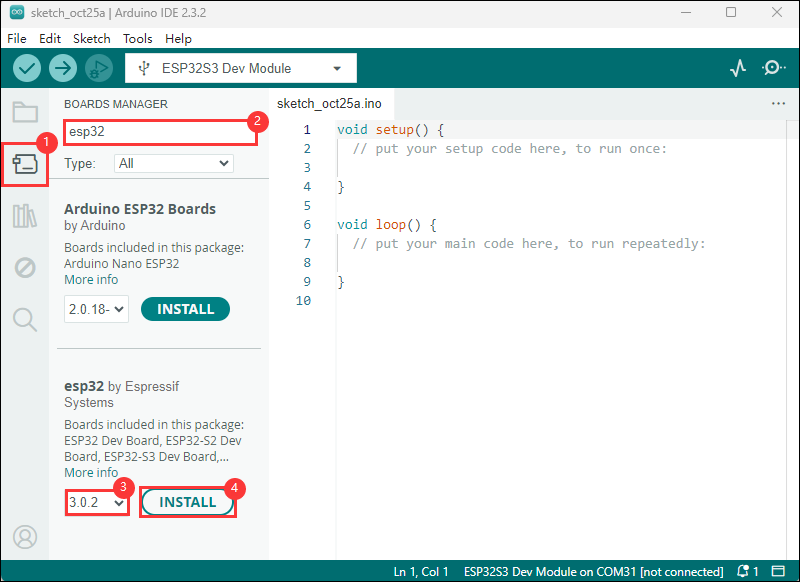
Task: Show notifications from the bell icon
Action: click(x=748, y=571)
